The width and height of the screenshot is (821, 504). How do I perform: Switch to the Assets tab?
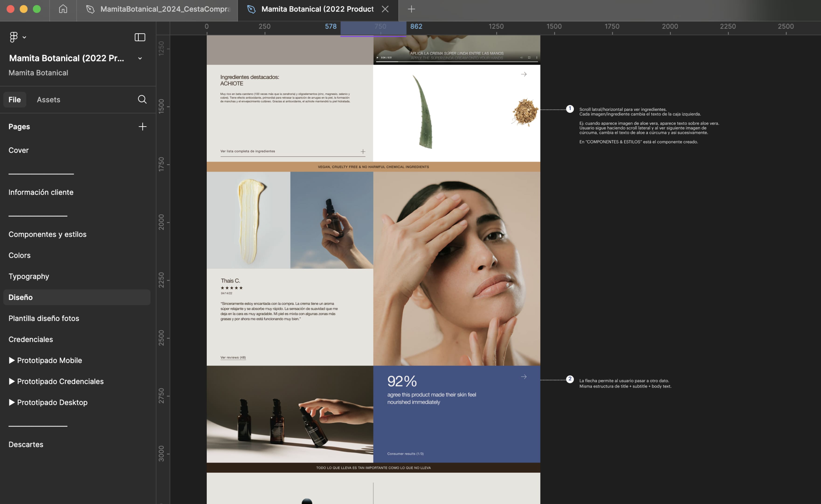(48, 100)
